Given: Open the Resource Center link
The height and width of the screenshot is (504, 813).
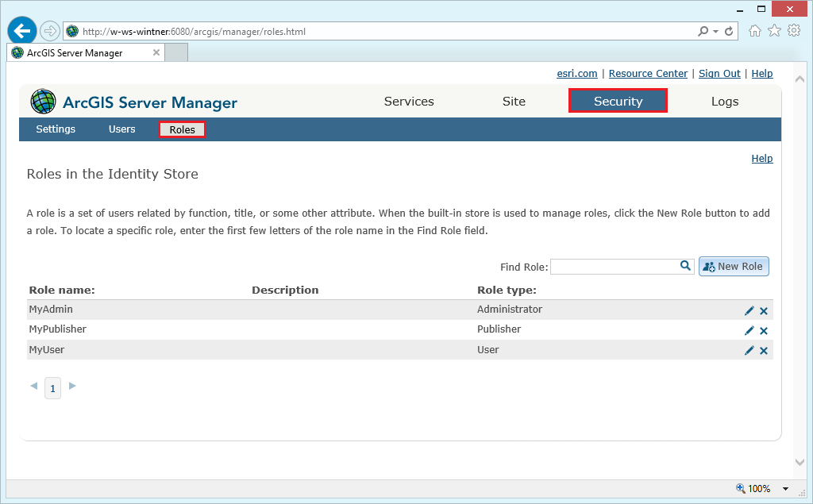Looking at the screenshot, I should pyautogui.click(x=647, y=73).
